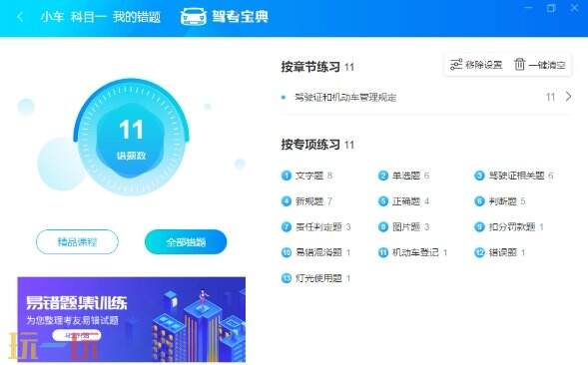Click the 小车 科目一 我的错题 title

pyautogui.click(x=101, y=17)
